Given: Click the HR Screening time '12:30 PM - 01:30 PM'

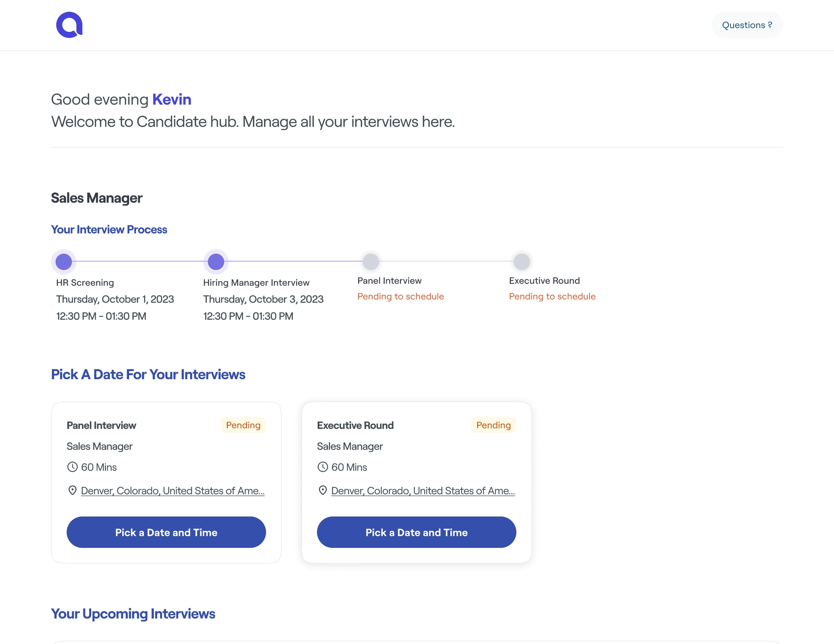Looking at the screenshot, I should click(x=101, y=316).
